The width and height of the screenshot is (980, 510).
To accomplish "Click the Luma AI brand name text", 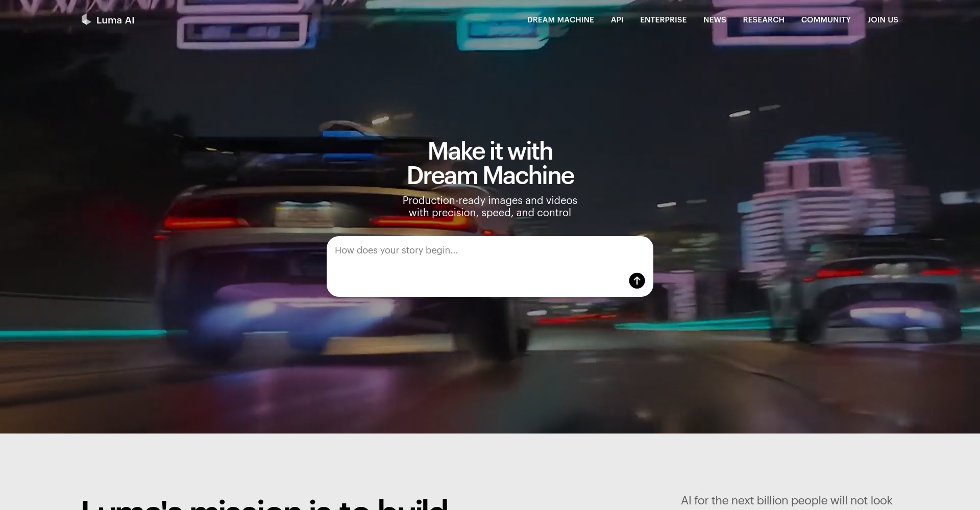I will [115, 20].
